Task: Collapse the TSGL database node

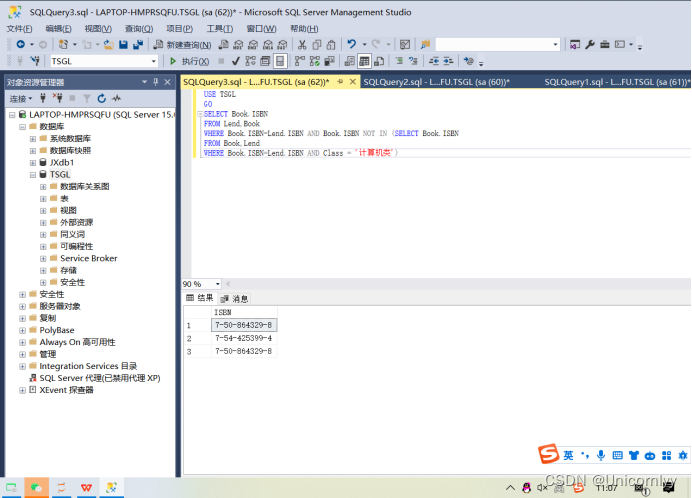Action: (x=33, y=175)
